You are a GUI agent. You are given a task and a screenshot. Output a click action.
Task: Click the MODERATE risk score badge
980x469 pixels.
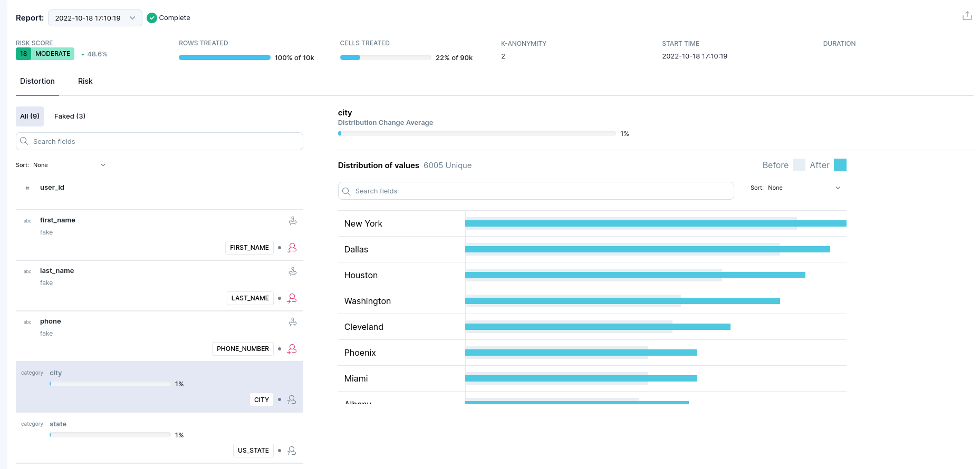coord(45,54)
